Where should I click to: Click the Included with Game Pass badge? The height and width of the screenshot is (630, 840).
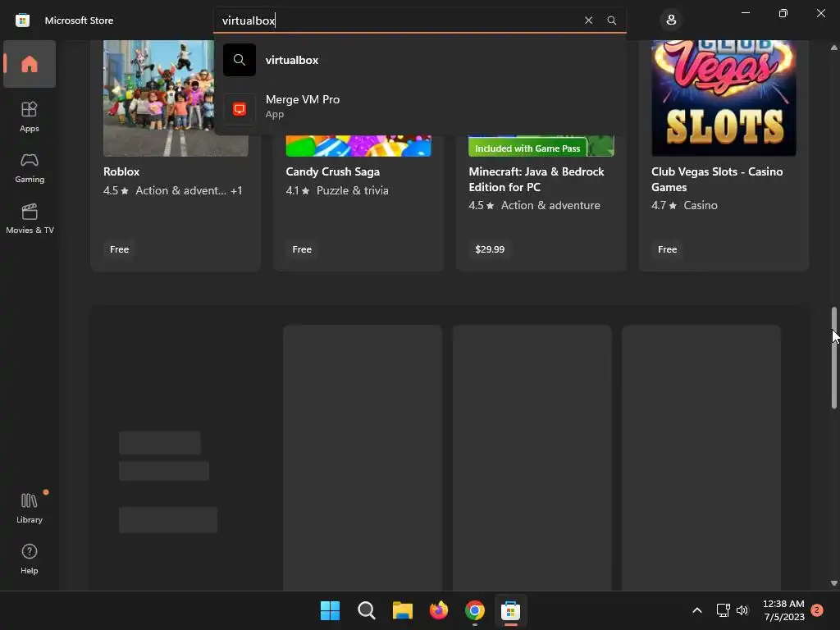click(x=527, y=148)
